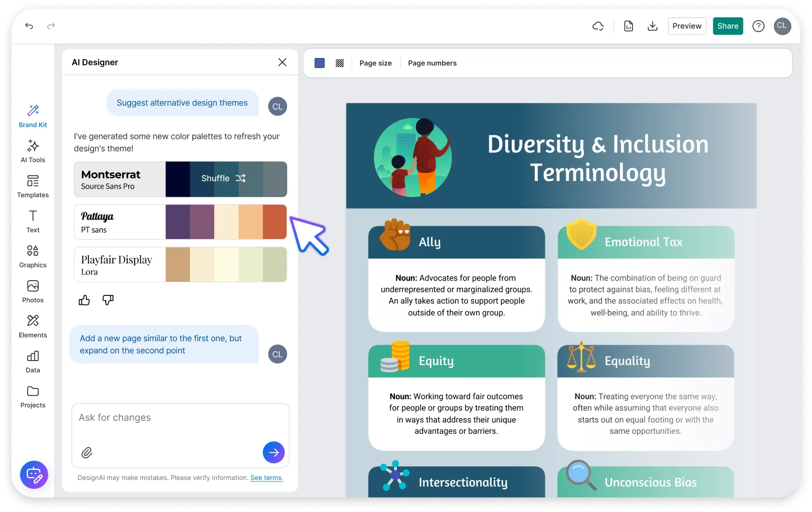The width and height of the screenshot is (812, 512).
Task: Open AI Tools in sidebar
Action: click(33, 152)
